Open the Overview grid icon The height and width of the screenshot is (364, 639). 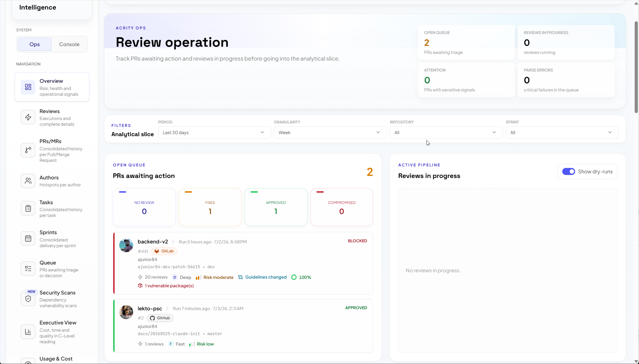pos(28,87)
